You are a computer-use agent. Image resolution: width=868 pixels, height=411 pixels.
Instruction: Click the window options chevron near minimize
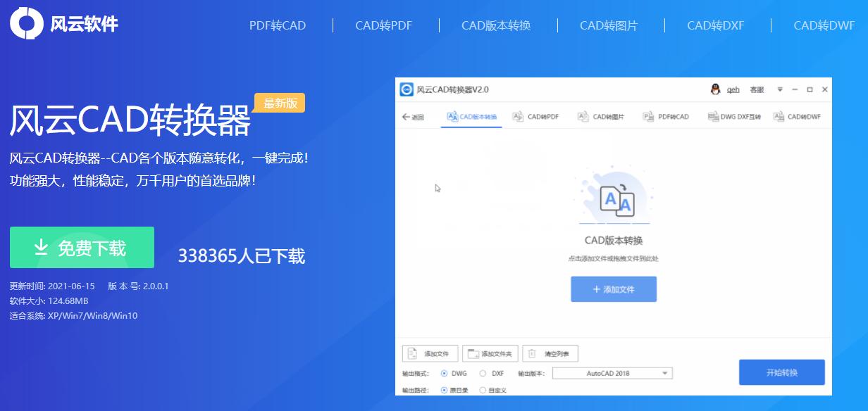pos(779,89)
